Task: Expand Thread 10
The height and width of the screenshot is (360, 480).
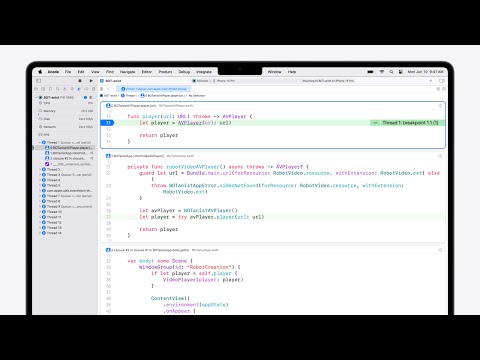Action: click(x=40, y=212)
